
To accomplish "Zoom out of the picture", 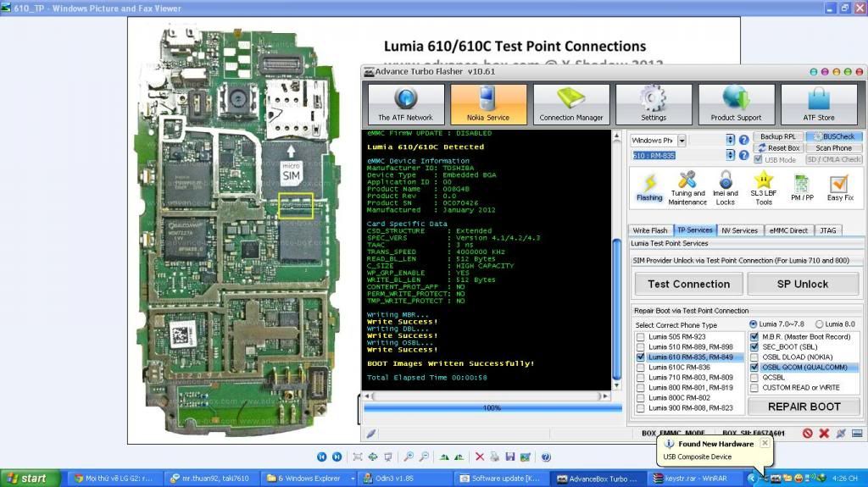I will click(424, 457).
